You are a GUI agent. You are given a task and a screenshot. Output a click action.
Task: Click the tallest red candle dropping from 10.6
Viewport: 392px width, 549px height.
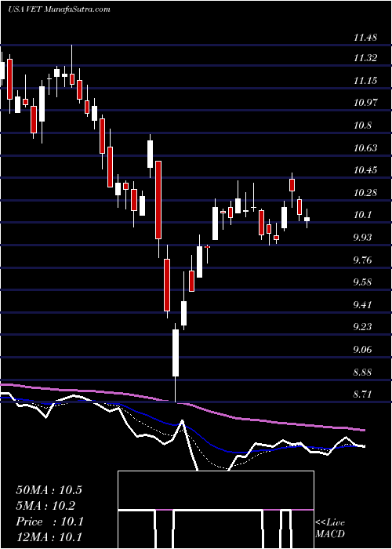point(158,200)
